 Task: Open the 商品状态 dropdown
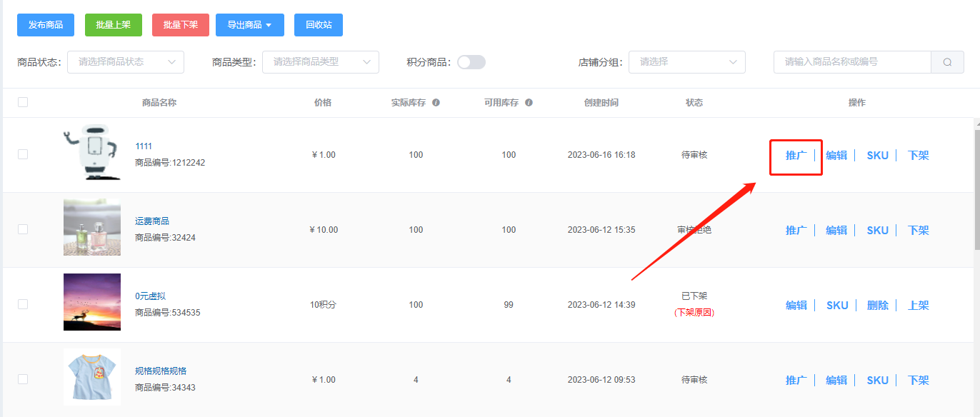(126, 62)
